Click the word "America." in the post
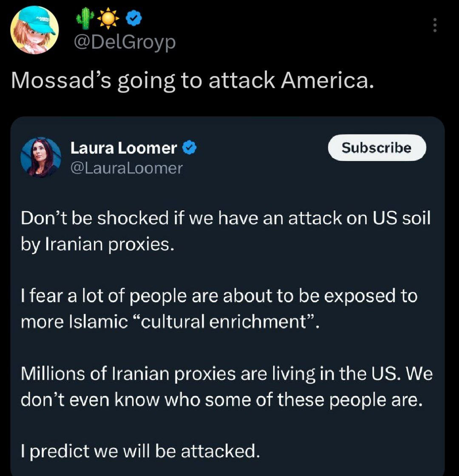Image resolution: width=459 pixels, height=476 pixels. point(327,80)
